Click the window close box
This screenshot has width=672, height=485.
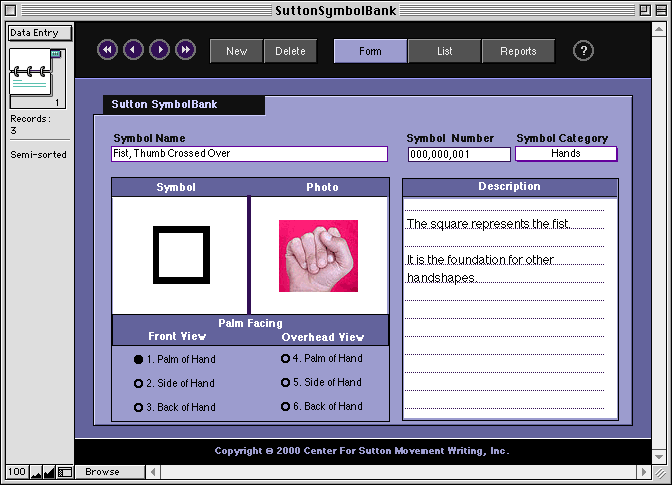(11, 10)
